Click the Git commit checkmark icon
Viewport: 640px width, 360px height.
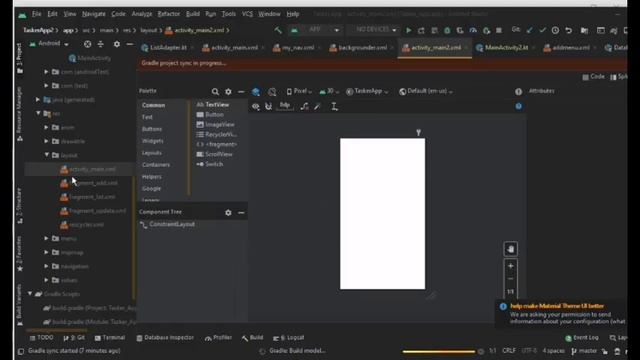[542, 30]
